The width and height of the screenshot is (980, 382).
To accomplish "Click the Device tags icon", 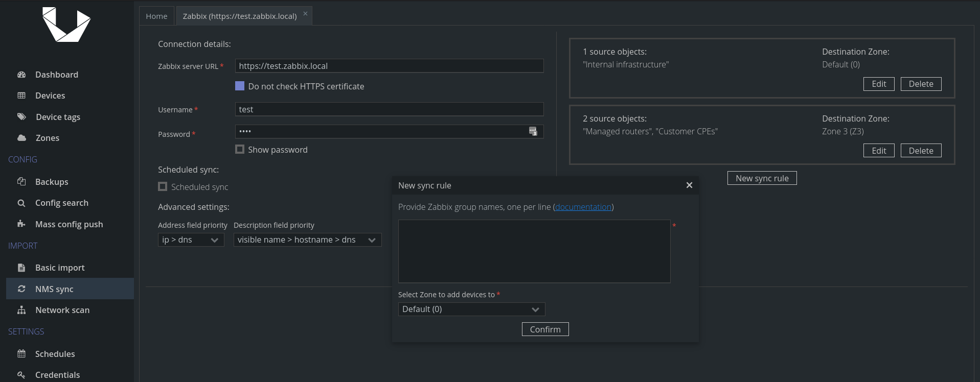I will (x=21, y=117).
